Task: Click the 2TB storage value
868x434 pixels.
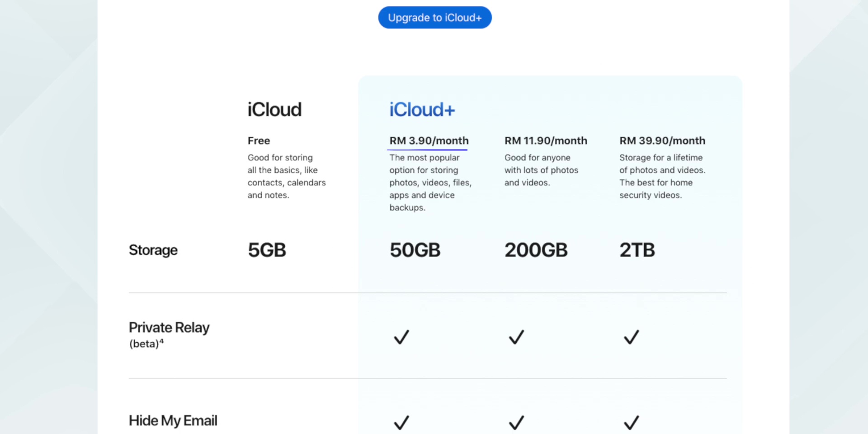Action: click(637, 250)
